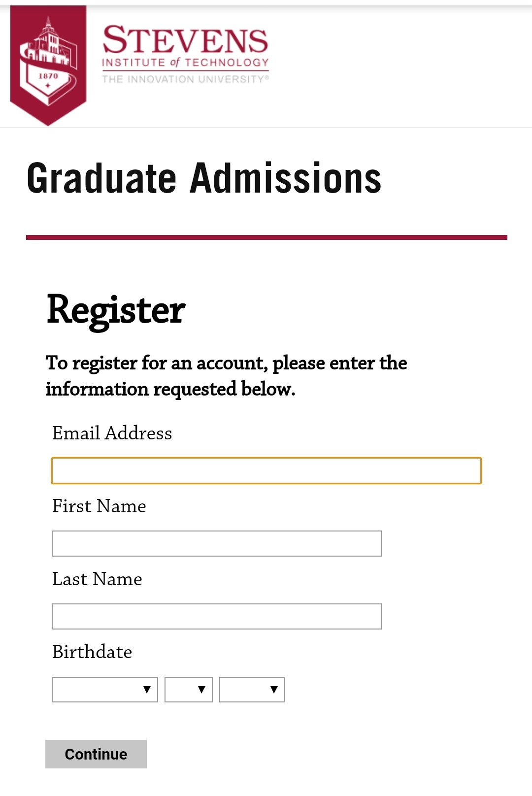This screenshot has width=532, height=796.
Task: Open the birthdate year dropdown
Action: coord(252,690)
